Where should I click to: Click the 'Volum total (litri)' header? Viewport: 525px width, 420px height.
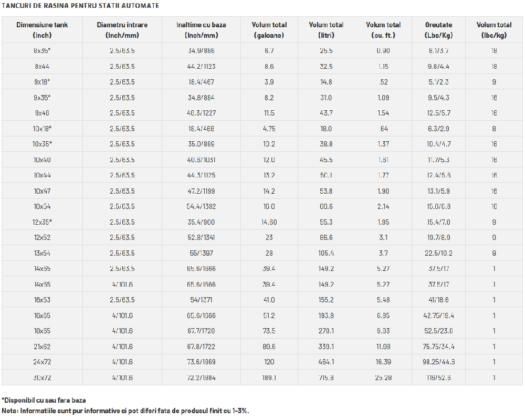326,30
